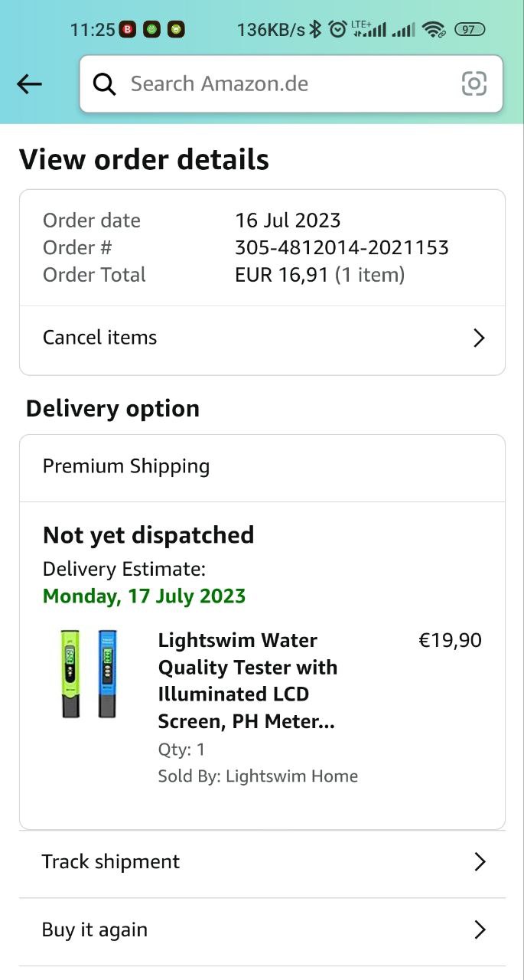The height and width of the screenshot is (980, 524).
Task: Open the Track shipment chevron arrow
Action: coord(480,862)
